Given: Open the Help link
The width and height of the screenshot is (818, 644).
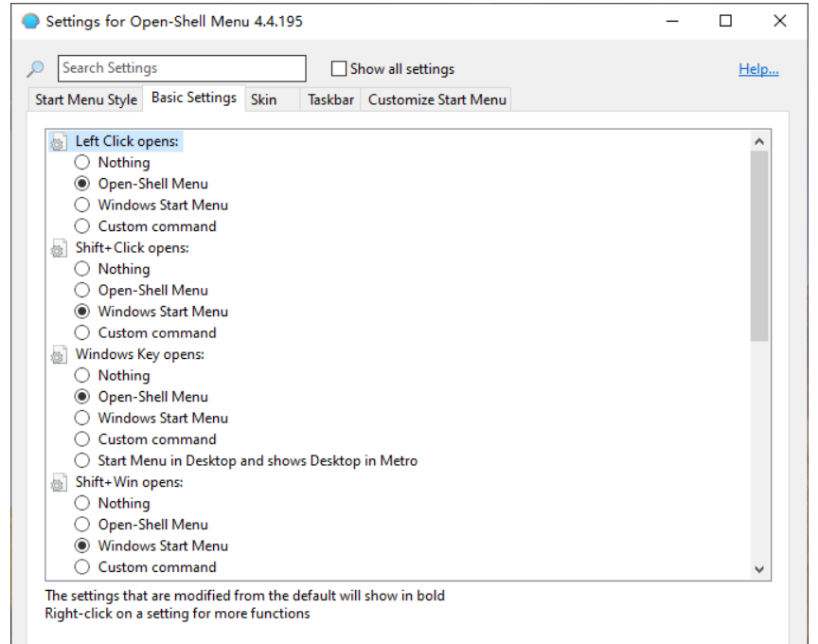Looking at the screenshot, I should pyautogui.click(x=758, y=69).
